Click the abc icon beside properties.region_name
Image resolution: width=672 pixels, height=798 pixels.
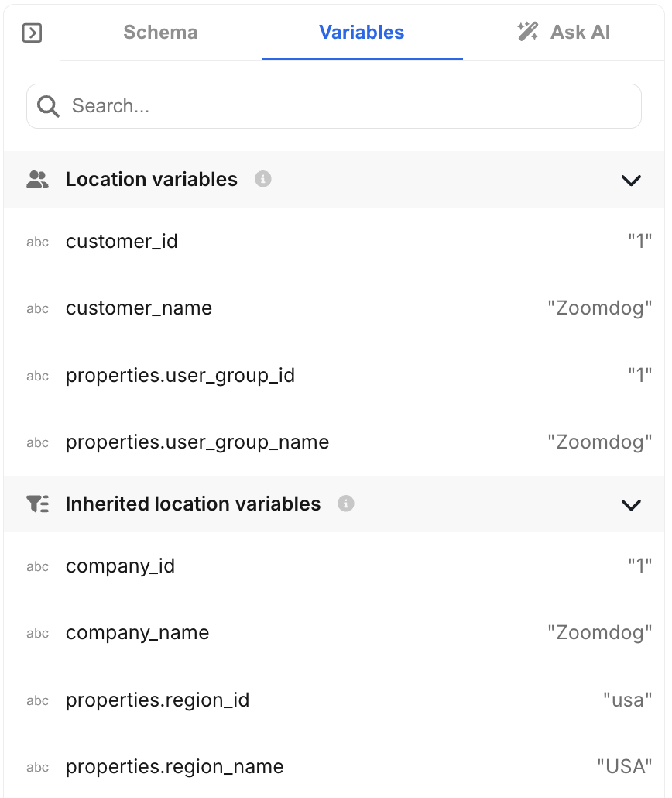point(36,767)
